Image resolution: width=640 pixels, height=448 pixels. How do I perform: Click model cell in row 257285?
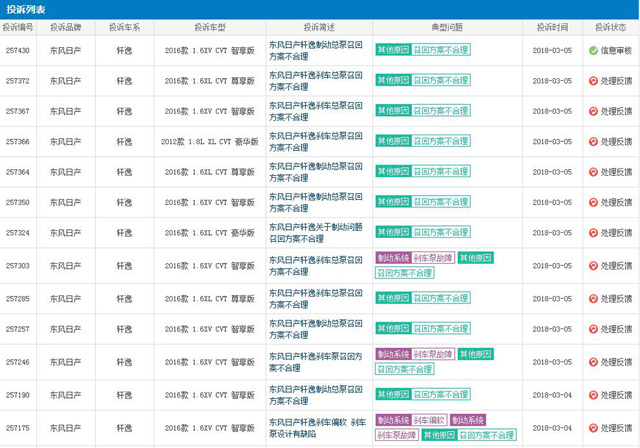tap(210, 299)
